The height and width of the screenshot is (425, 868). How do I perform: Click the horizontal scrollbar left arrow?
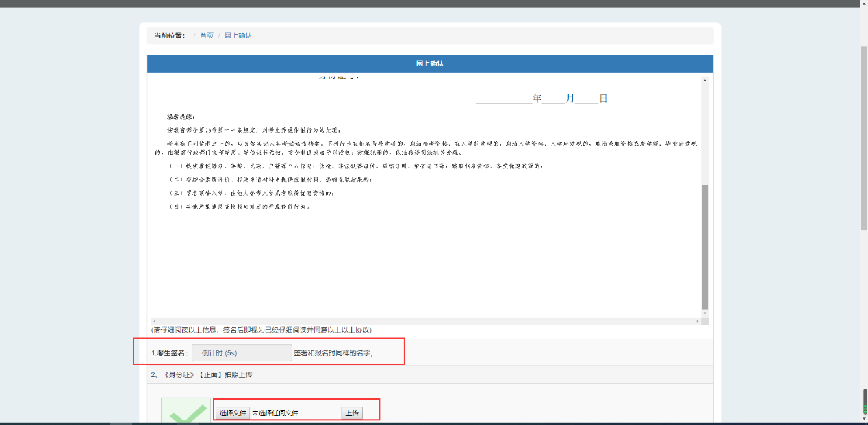(155, 321)
